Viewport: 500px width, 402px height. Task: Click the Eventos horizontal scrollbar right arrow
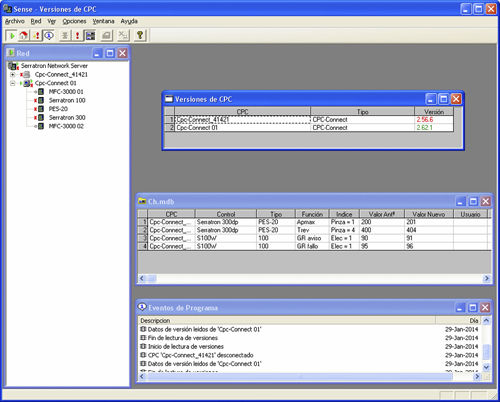click(x=477, y=376)
